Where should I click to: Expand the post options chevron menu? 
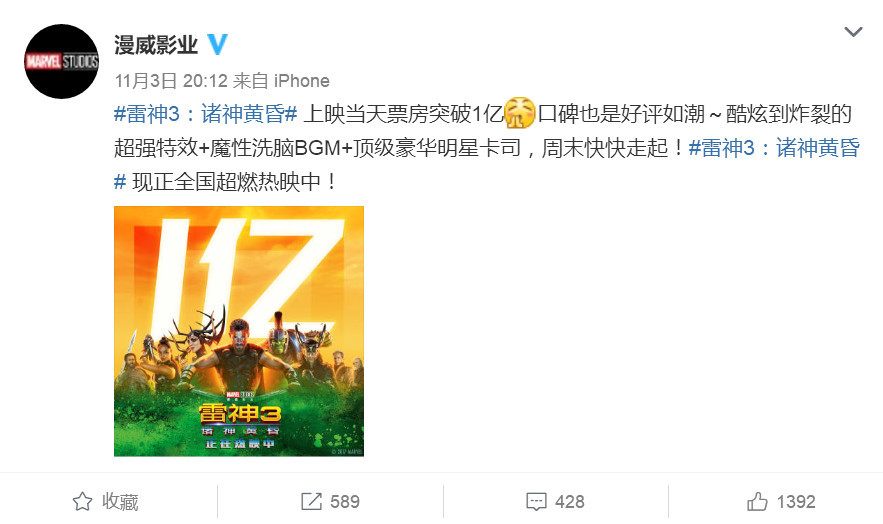(853, 32)
